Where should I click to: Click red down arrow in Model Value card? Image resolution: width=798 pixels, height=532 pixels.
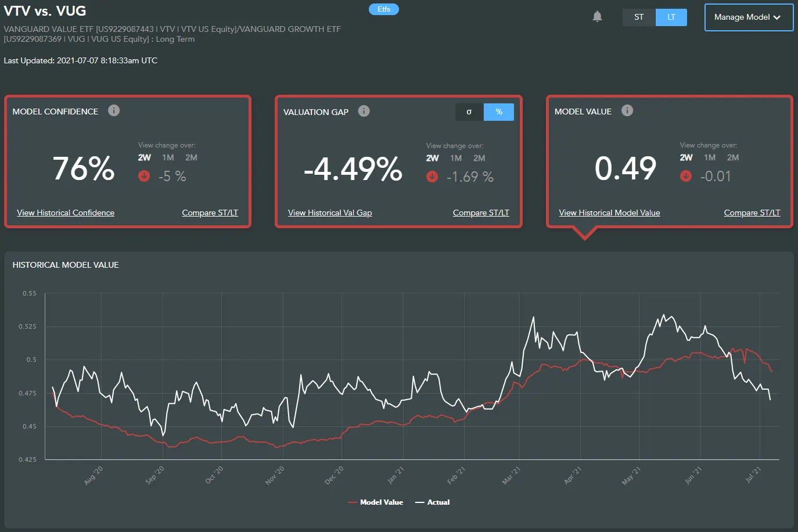coord(686,176)
